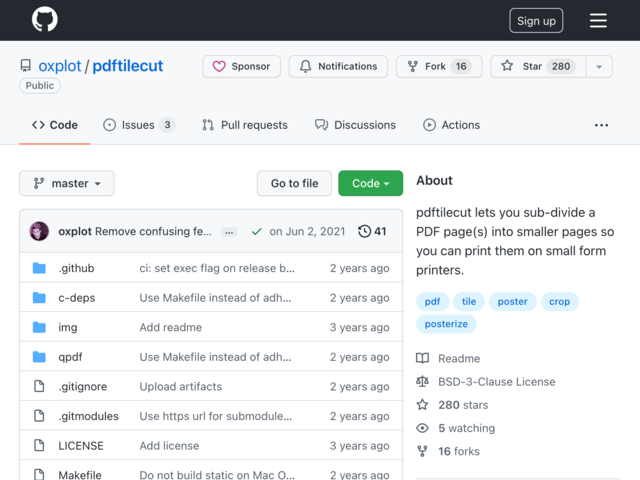Open the 'Remove confusing fe...' commit message

(x=153, y=231)
